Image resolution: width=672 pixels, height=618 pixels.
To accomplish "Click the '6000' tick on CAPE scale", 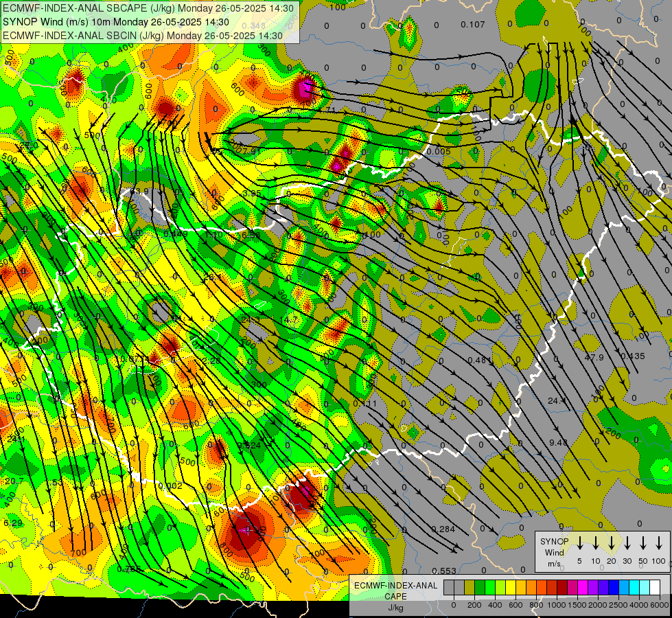I will pos(660,605).
